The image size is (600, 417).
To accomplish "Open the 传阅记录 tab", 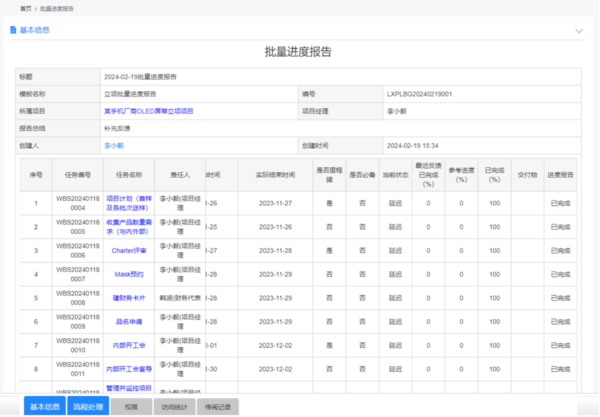I will point(220,407).
